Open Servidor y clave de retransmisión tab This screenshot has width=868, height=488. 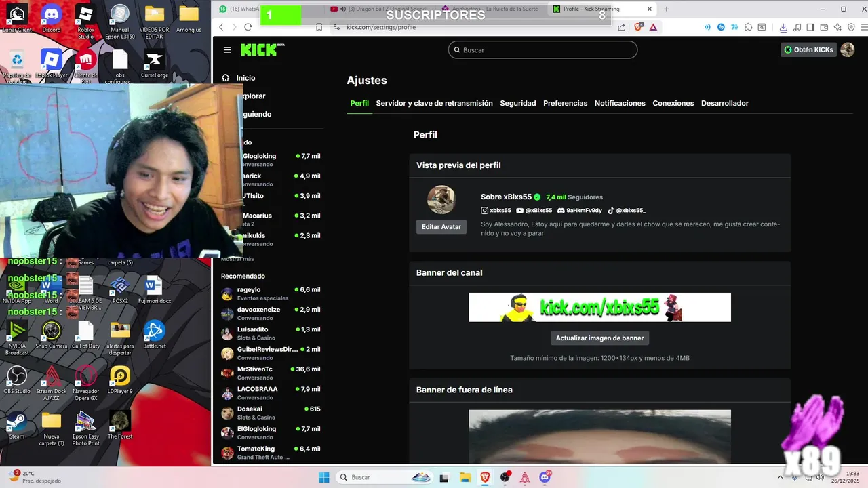click(x=434, y=103)
